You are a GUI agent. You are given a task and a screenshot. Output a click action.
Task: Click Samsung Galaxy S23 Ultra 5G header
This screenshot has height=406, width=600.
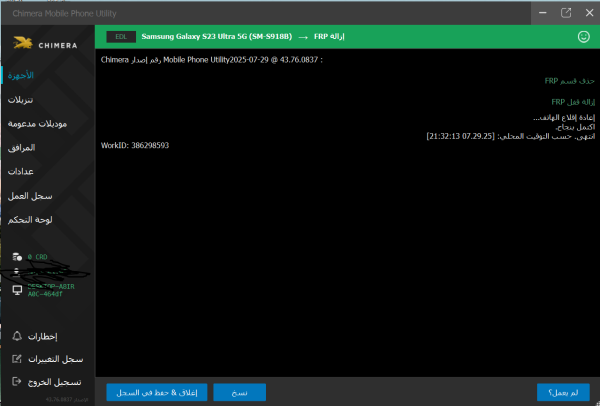click(217, 37)
